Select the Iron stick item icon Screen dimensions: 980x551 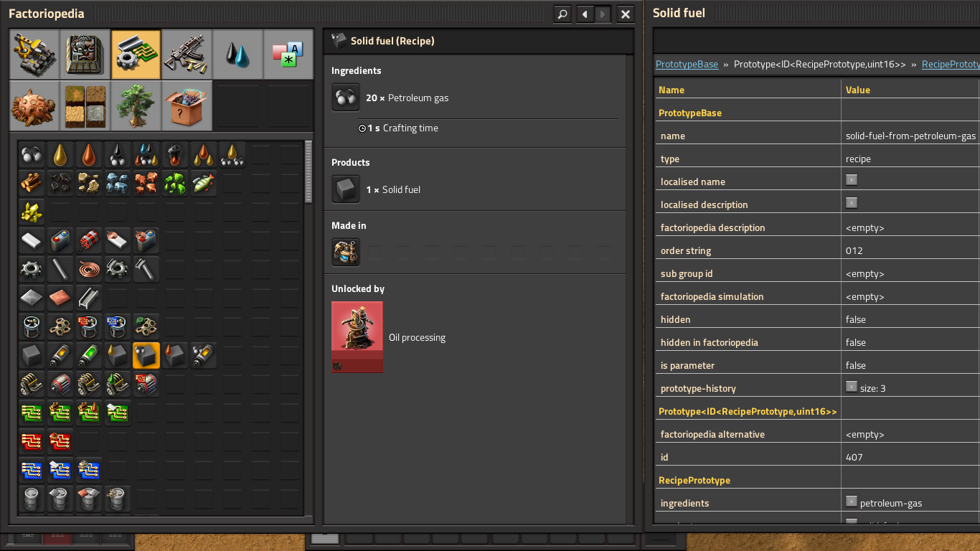pyautogui.click(x=60, y=270)
